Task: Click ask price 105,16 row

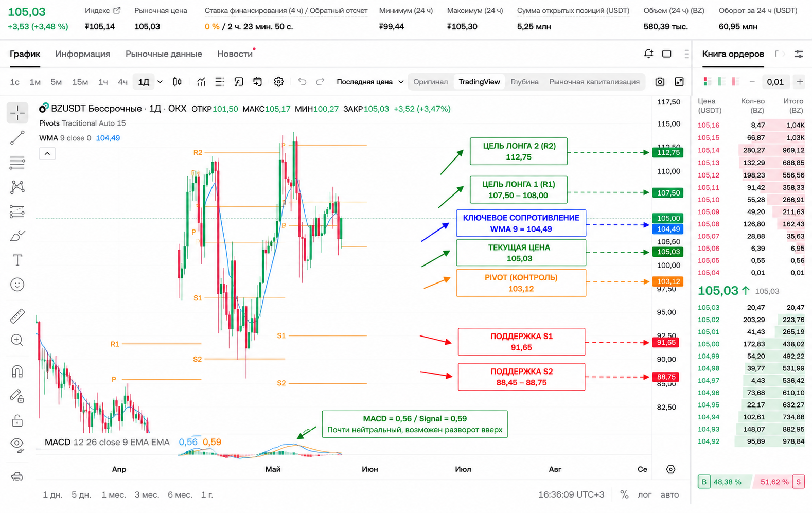Action: pyautogui.click(x=751, y=125)
